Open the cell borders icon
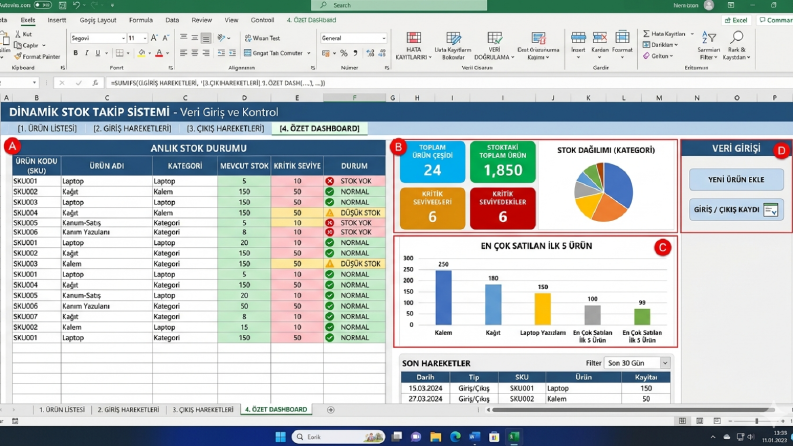Viewport: 793px width, 446px height. pyautogui.click(x=119, y=53)
